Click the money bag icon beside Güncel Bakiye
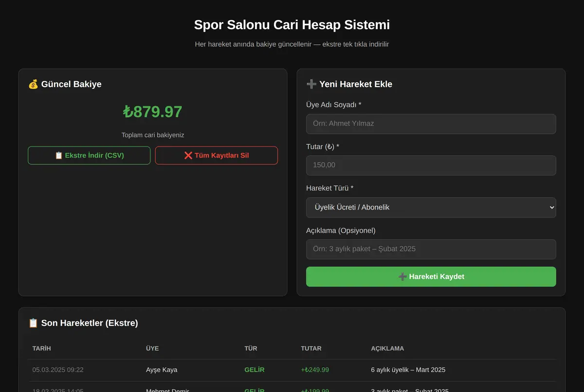This screenshot has height=392, width=584. [33, 84]
